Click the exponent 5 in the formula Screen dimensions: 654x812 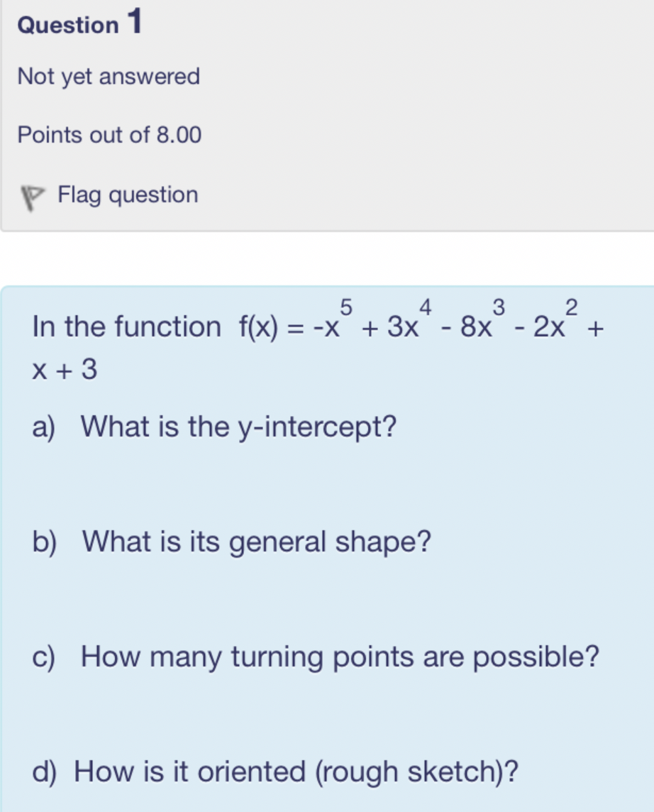pos(346,307)
